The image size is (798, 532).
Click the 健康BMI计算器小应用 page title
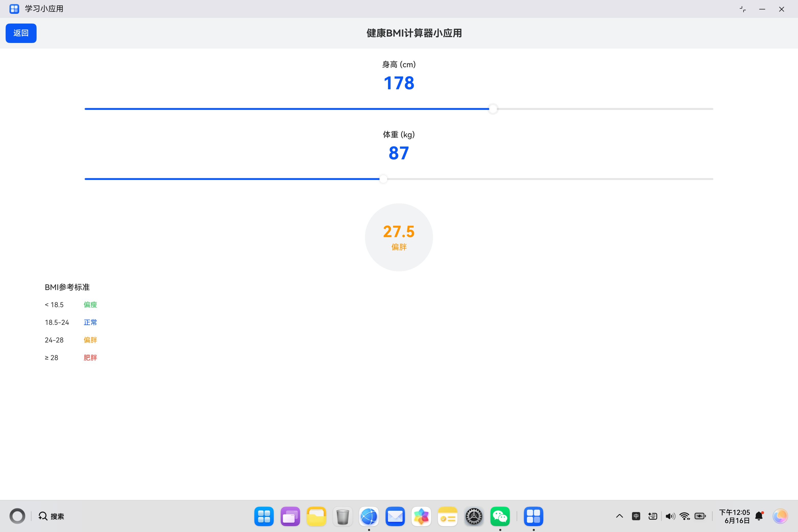pos(414,33)
